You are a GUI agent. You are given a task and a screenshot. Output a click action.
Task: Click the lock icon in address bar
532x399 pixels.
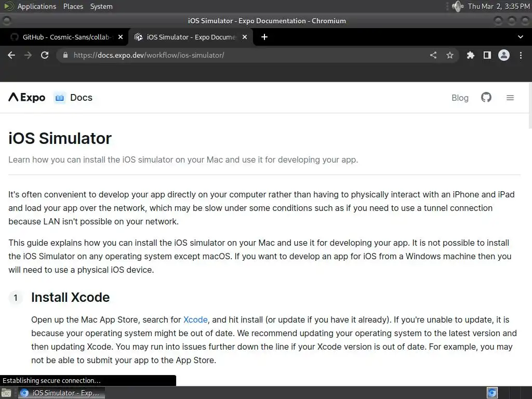(65, 55)
